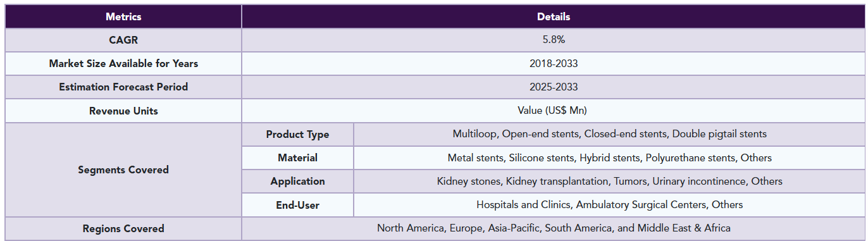Click the Details column header
The width and height of the screenshot is (868, 241).
click(554, 16)
